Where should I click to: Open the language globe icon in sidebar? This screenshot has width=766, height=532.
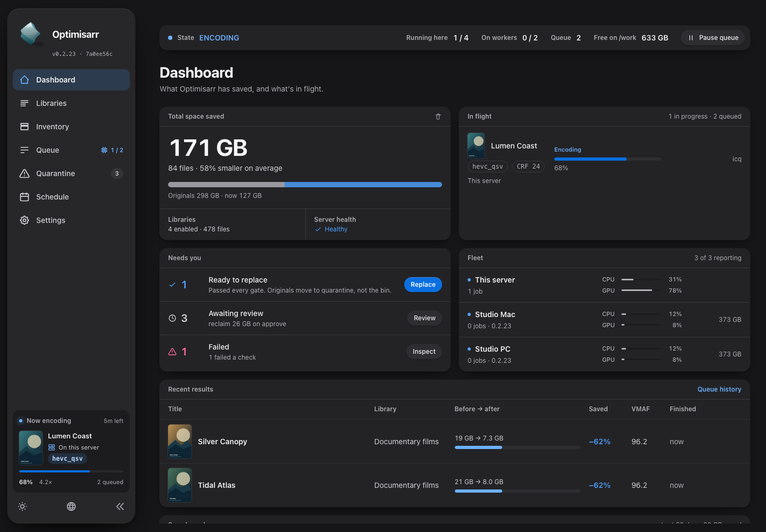pyautogui.click(x=71, y=506)
